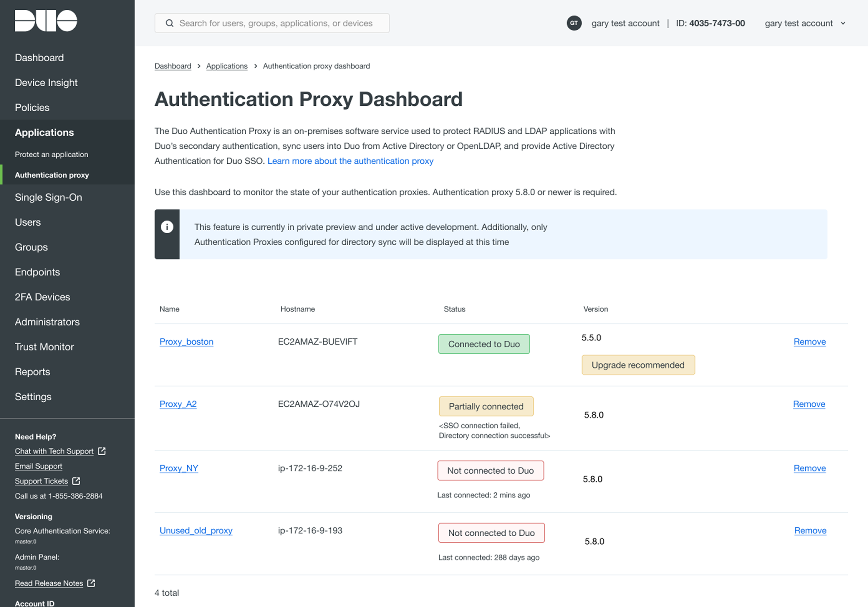The height and width of the screenshot is (607, 868).
Task: Click the Name column header
Action: pos(169,309)
